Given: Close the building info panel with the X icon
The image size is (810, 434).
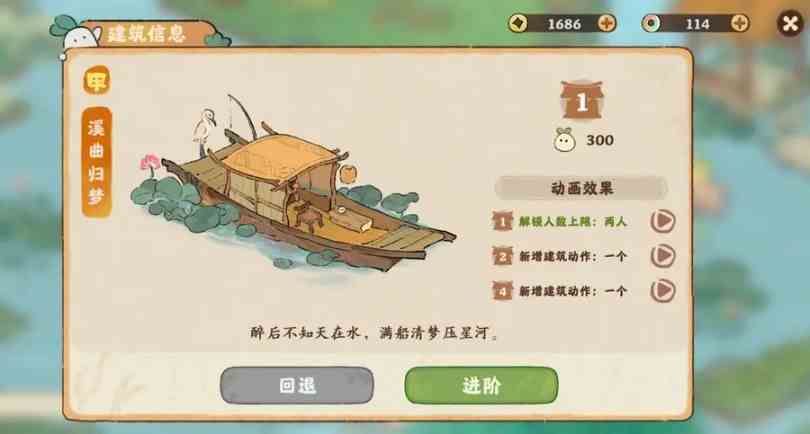Looking at the screenshot, I should (790, 24).
